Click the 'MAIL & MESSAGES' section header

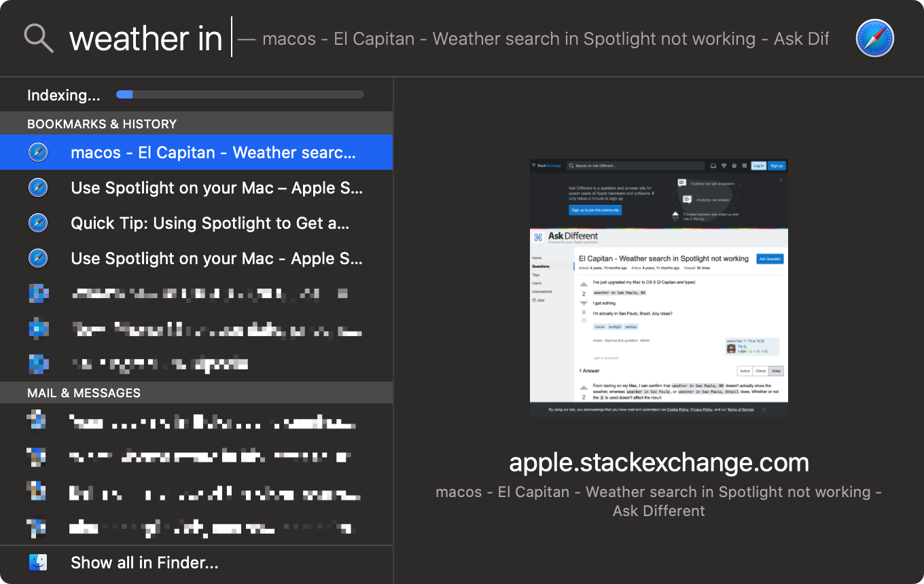tap(196, 393)
